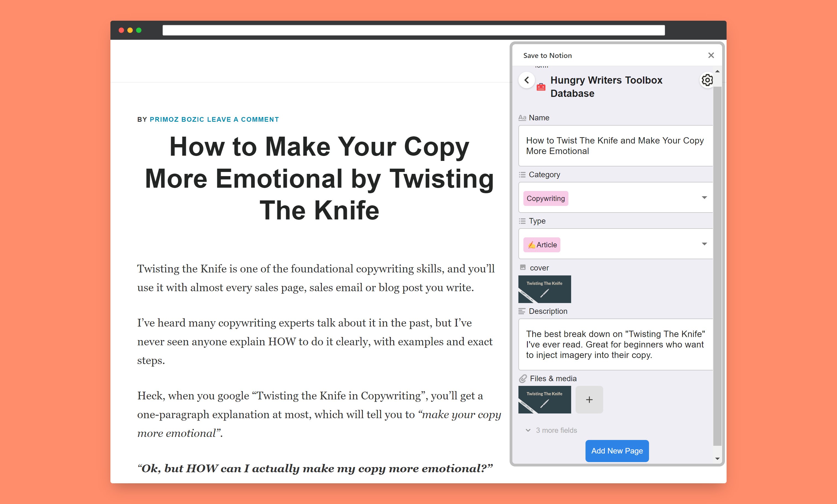Click the Files & media paperclip icon

point(523,378)
